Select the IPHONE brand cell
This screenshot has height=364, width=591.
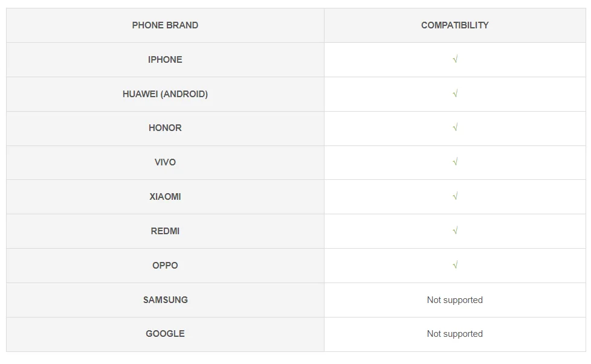point(165,60)
